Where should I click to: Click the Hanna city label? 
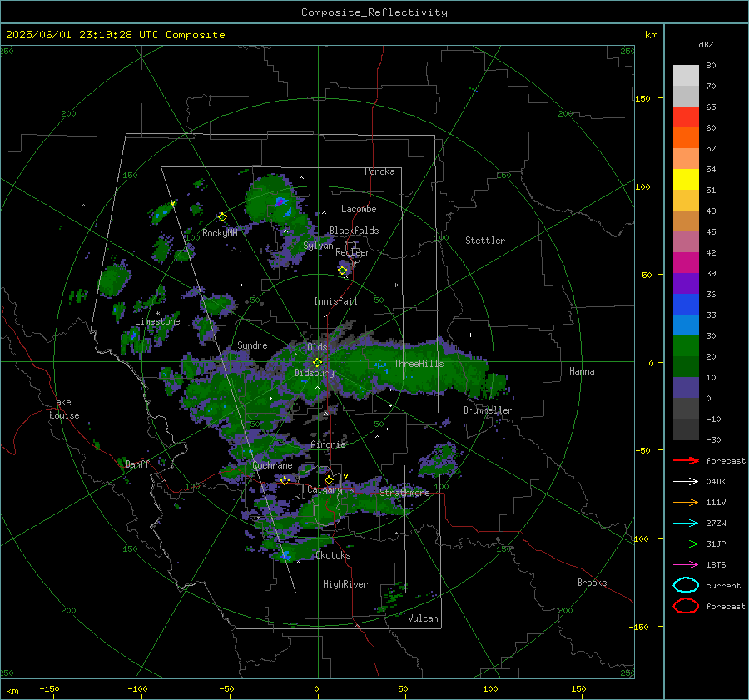(x=582, y=371)
